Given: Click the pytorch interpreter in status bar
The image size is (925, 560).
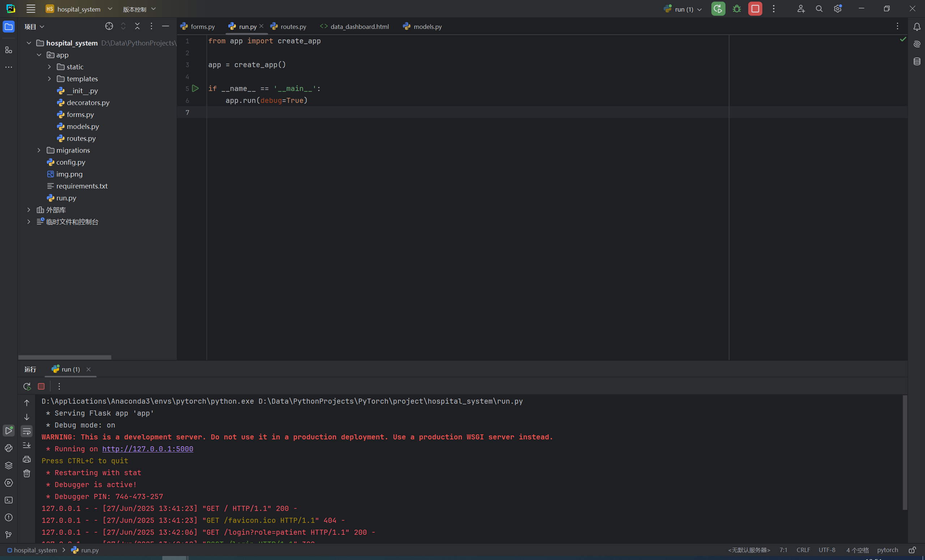Looking at the screenshot, I should click(887, 550).
